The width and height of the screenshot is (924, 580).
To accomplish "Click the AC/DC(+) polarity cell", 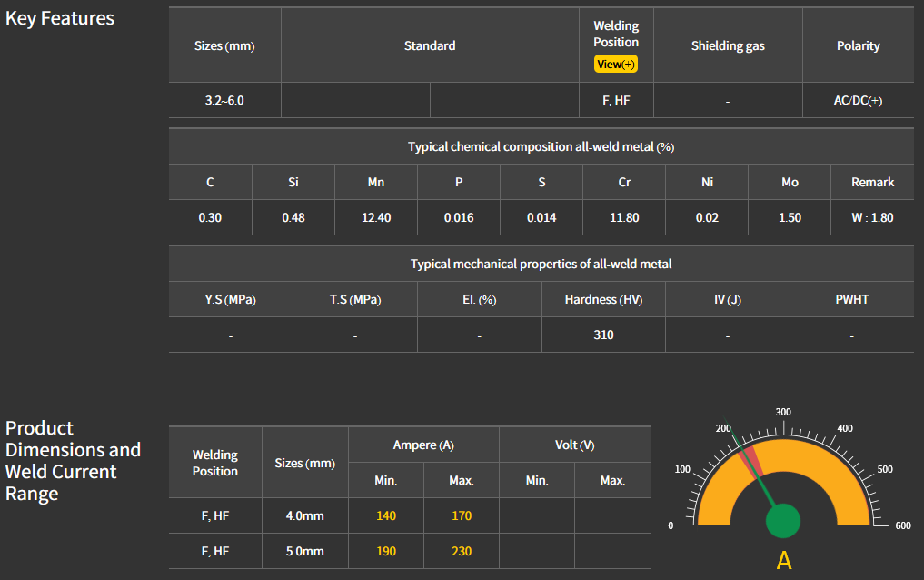I will click(x=858, y=101).
